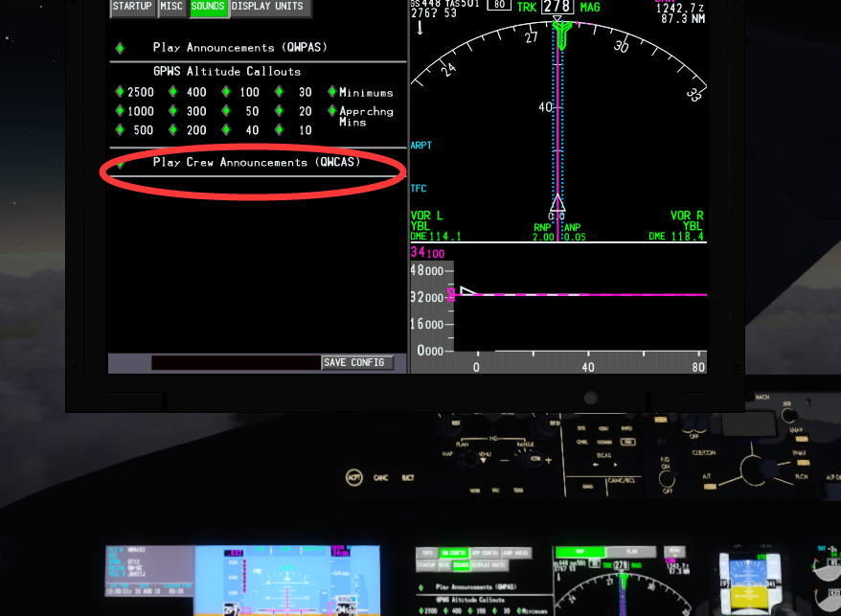Switch to the STARTUP tab
The image size is (841, 616).
point(132,7)
